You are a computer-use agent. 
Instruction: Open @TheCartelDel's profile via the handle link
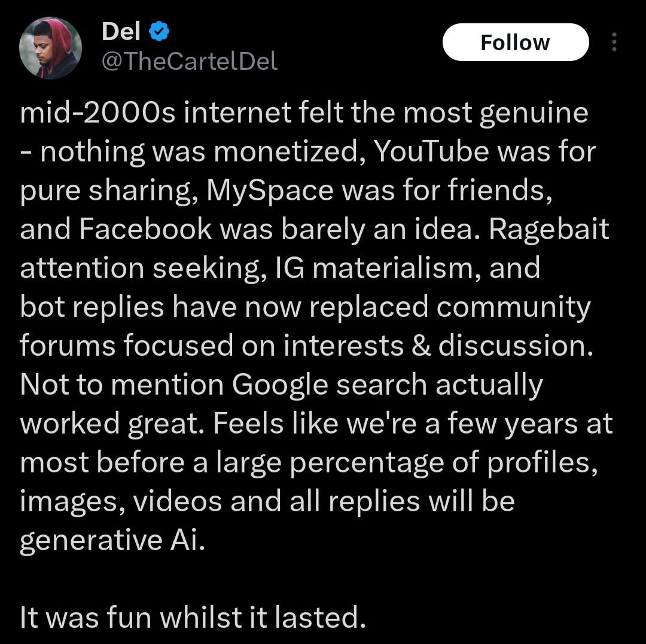pos(189,60)
